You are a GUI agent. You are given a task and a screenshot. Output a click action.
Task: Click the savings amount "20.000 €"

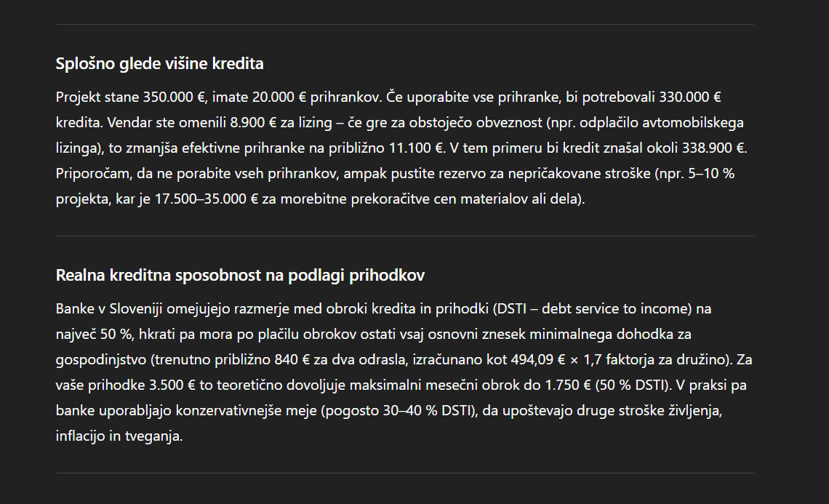[279, 97]
